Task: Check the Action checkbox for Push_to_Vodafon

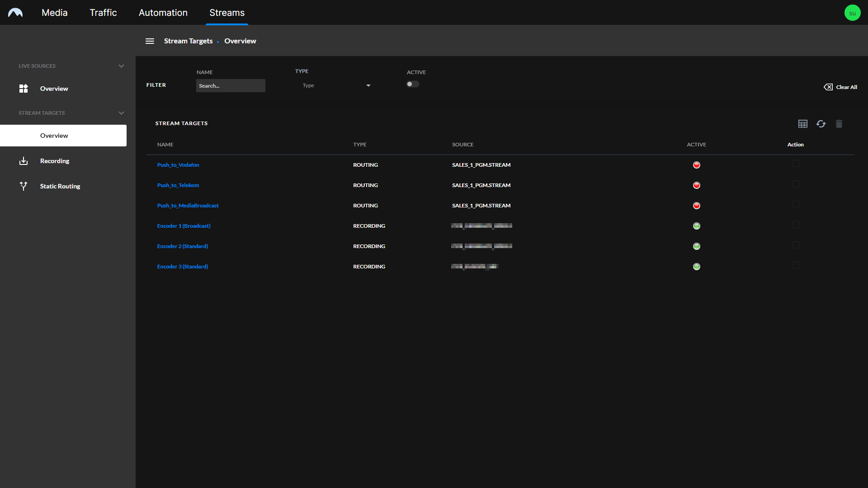Action: 796,164
